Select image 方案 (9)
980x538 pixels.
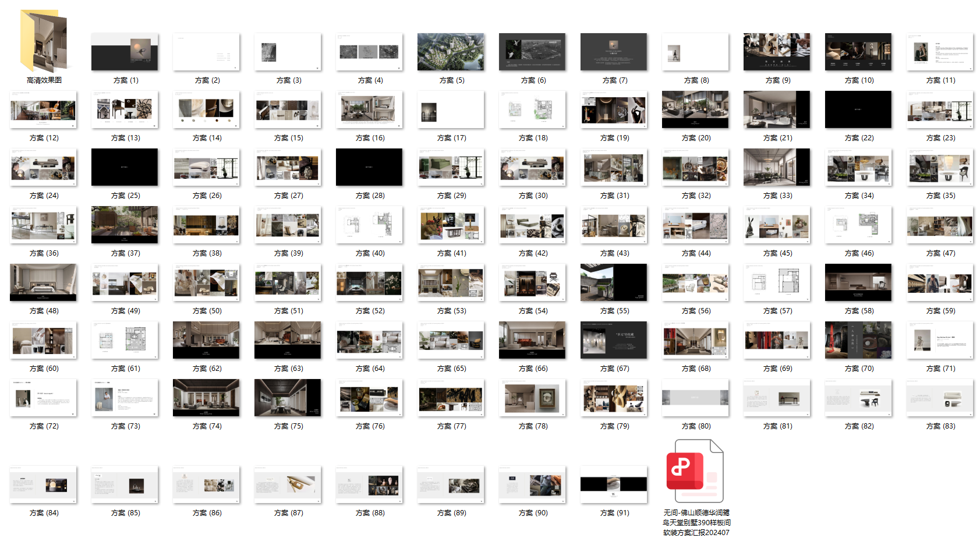(x=777, y=52)
